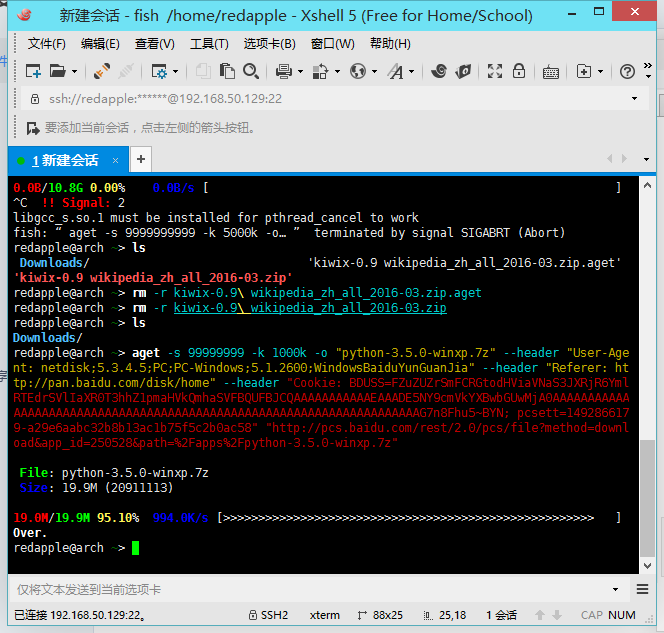Click the paste clipboard icon
The height and width of the screenshot is (633, 664).
(x=227, y=71)
